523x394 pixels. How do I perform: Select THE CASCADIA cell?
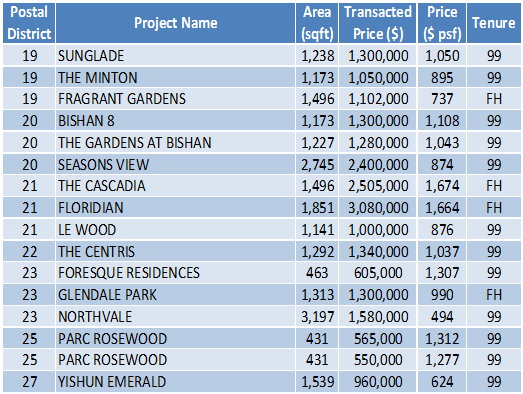click(175, 186)
